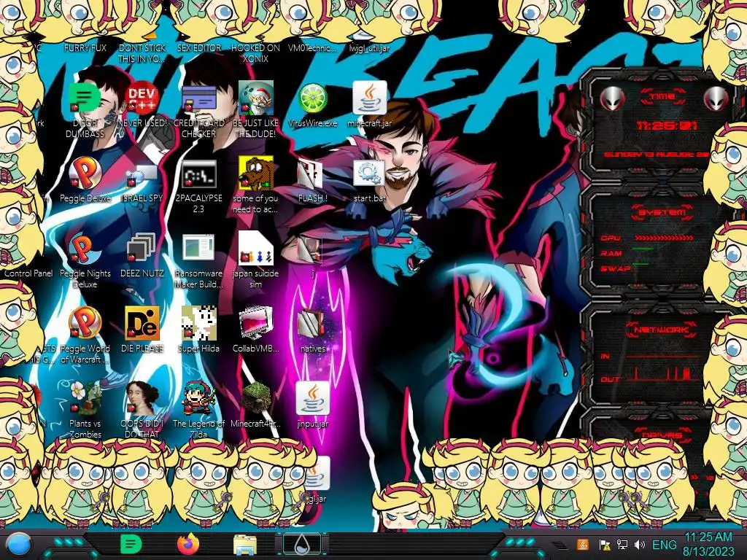Click the Control Panel desktop label
Image resolution: width=747 pixels, height=560 pixels.
coord(28,273)
